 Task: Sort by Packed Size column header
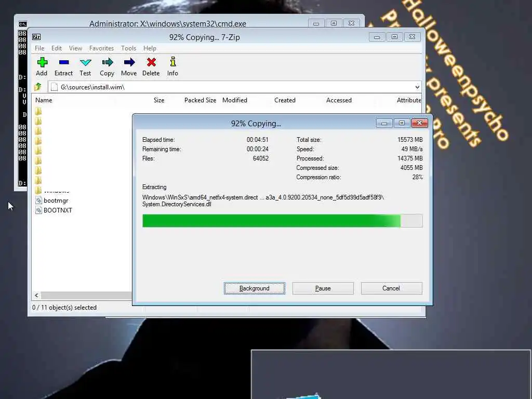pos(200,100)
